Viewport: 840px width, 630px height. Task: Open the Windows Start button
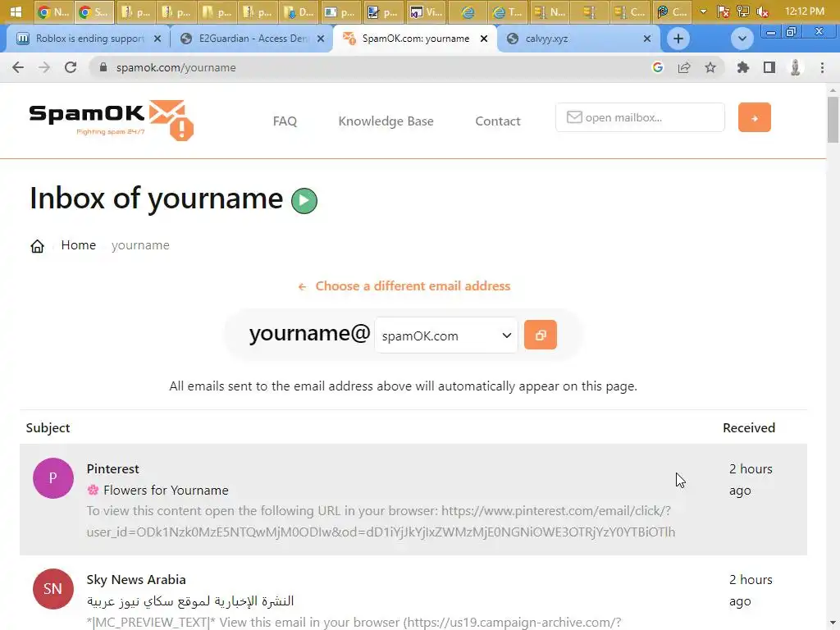(x=16, y=11)
